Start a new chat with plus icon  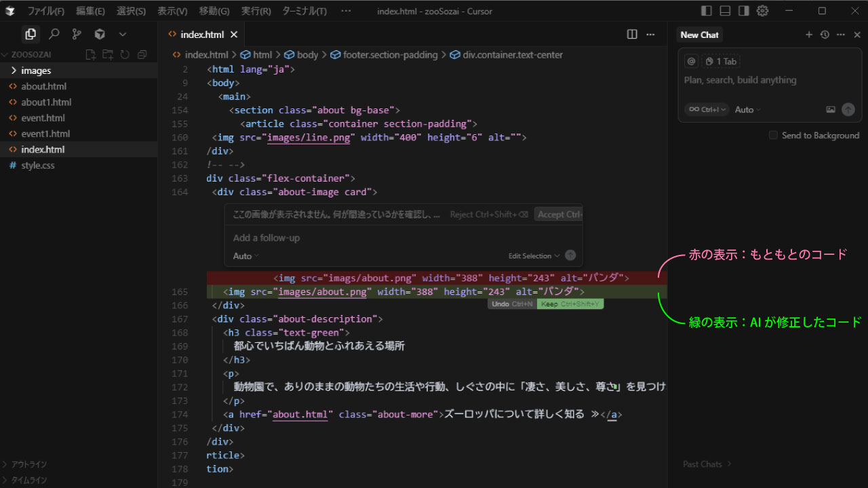click(x=808, y=35)
